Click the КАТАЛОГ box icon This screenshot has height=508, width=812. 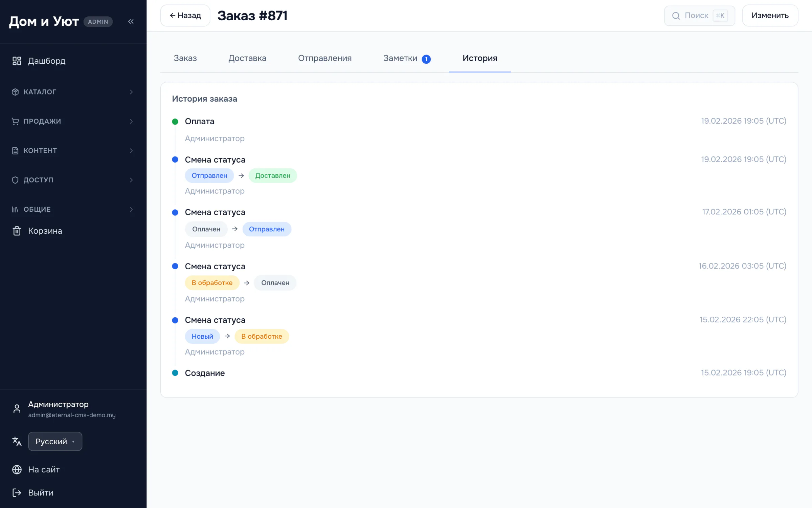pyautogui.click(x=15, y=92)
